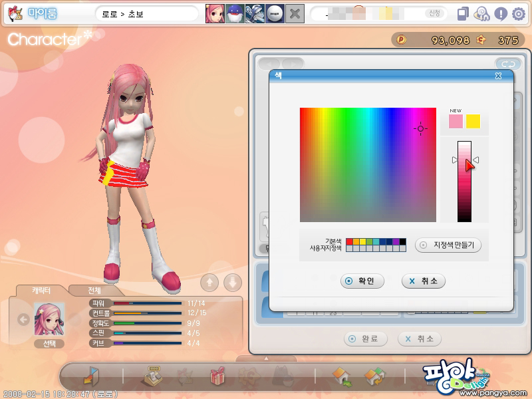This screenshot has height=399, width=532.
Task: Switch to the 캐릭터 tab
Action: click(41, 291)
